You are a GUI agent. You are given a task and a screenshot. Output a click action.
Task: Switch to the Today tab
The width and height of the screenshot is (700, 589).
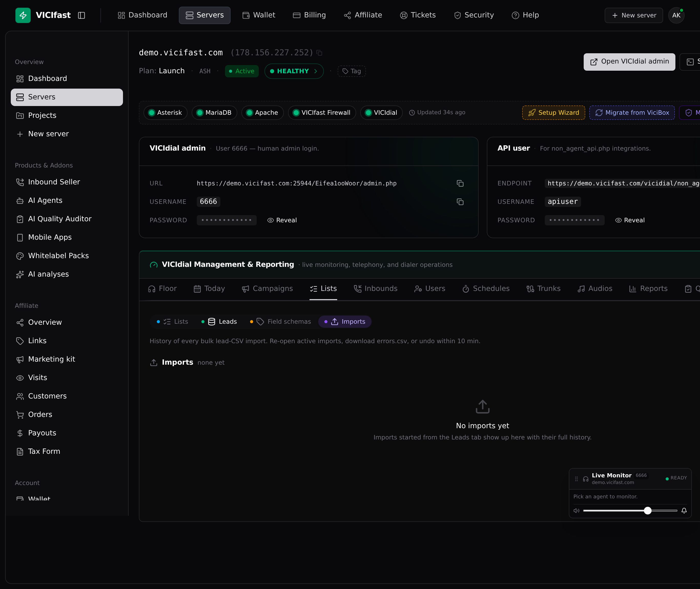point(209,289)
